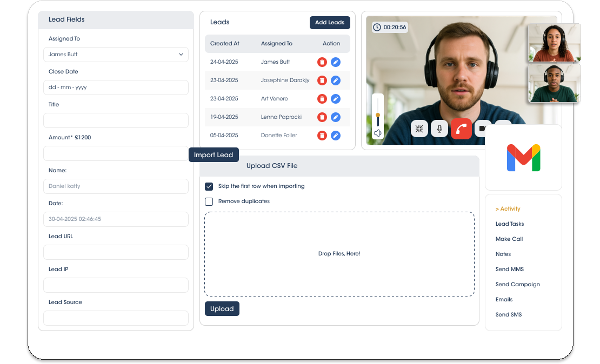Select the Activity menu item
The width and height of the screenshot is (600, 364).
tap(508, 209)
